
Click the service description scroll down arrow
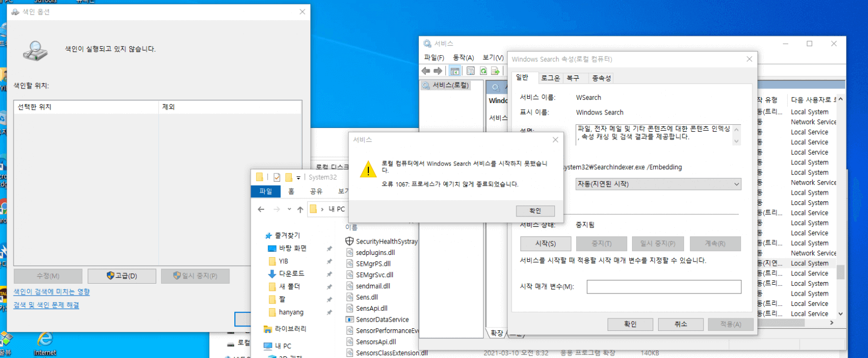(x=736, y=141)
